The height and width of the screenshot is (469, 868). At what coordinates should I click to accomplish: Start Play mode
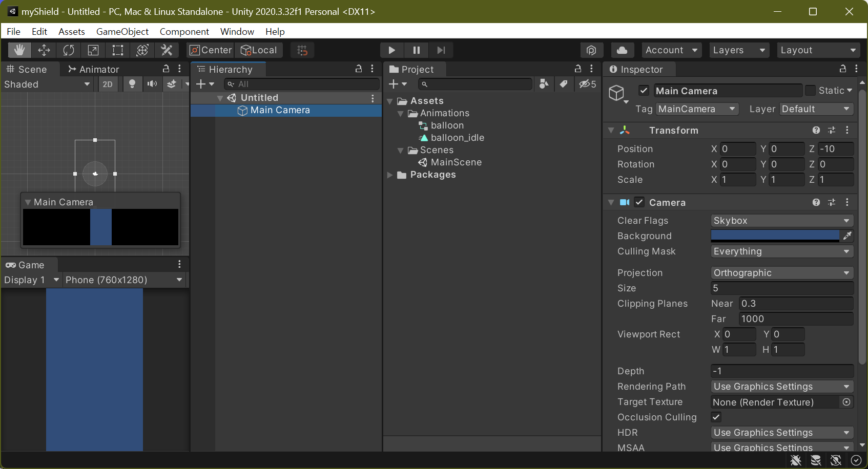pyautogui.click(x=392, y=50)
